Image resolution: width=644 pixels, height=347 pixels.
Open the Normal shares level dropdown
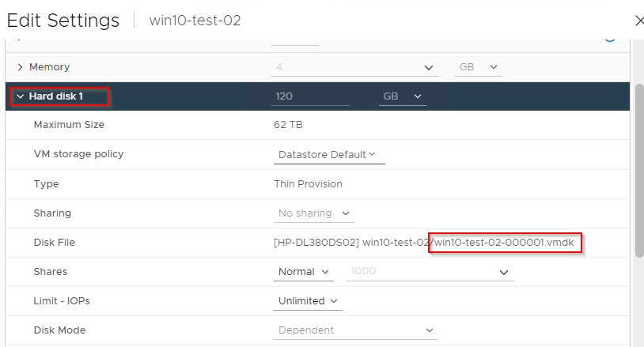[304, 272]
